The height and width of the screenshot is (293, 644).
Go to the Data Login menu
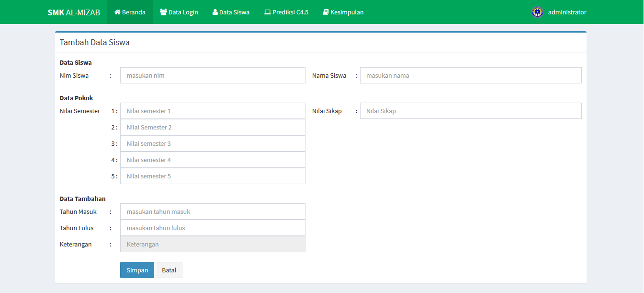coord(179,12)
